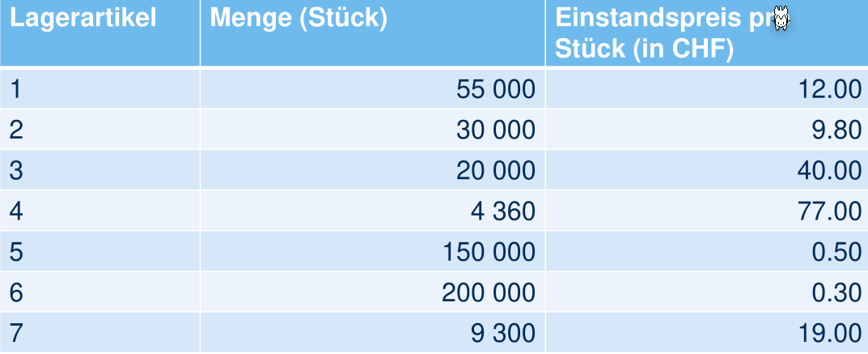Click the Lagerartikel column header

pos(83,19)
